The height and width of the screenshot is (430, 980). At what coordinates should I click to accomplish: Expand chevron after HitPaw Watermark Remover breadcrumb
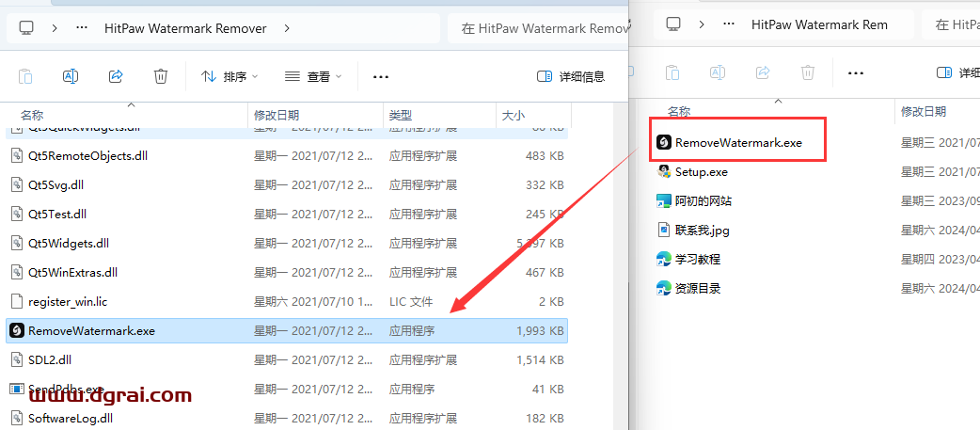(287, 28)
